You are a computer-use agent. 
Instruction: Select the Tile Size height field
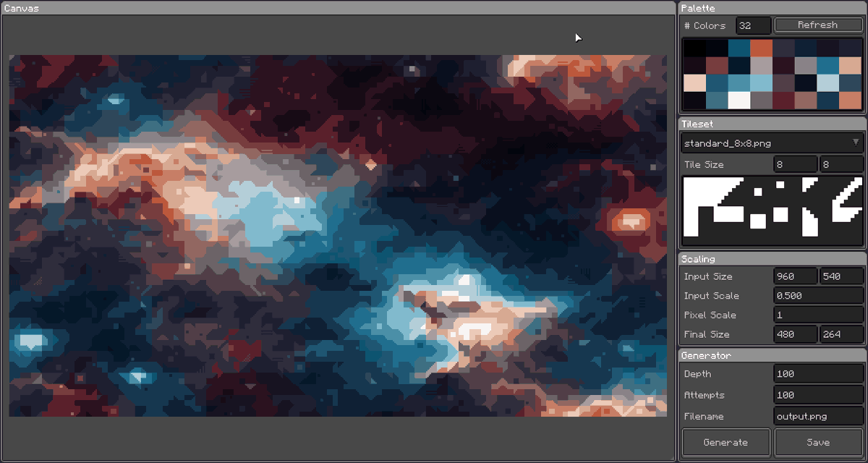tap(841, 165)
